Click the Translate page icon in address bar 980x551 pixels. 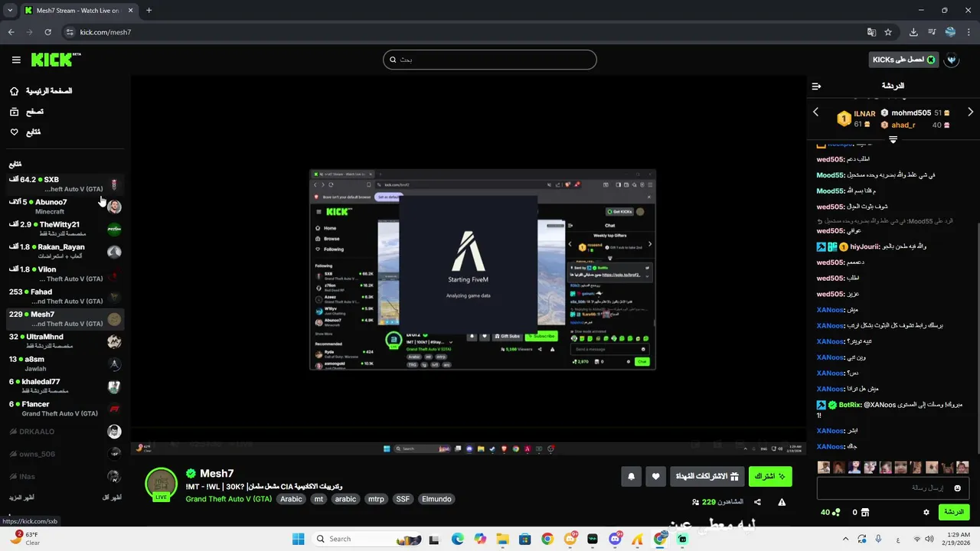[x=871, y=32]
